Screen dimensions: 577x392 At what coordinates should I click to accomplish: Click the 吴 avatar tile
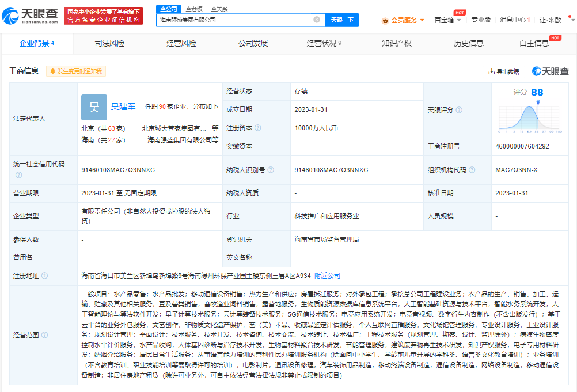94,108
